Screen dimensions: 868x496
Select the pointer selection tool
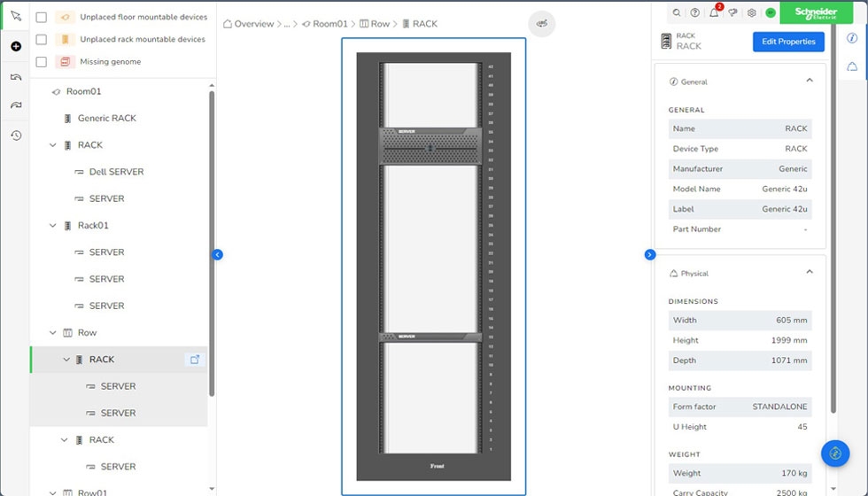point(16,16)
